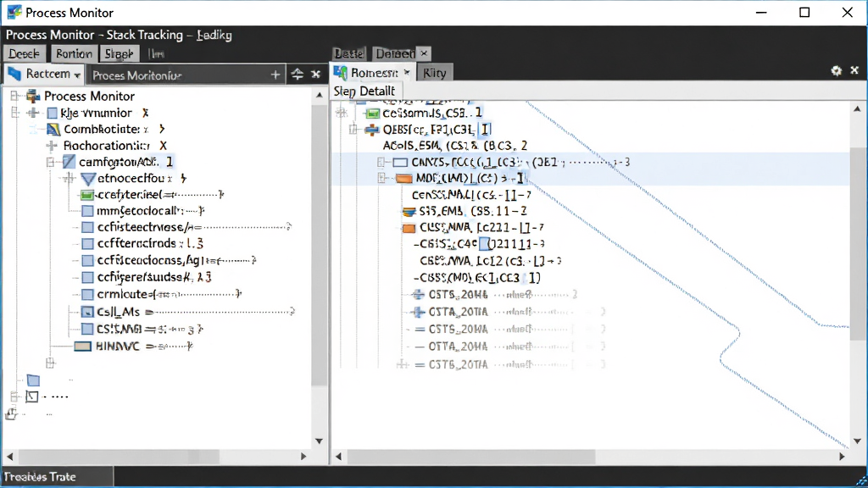Toggle the ccffterncfrods checkbox
The image size is (868, 488).
click(x=87, y=243)
